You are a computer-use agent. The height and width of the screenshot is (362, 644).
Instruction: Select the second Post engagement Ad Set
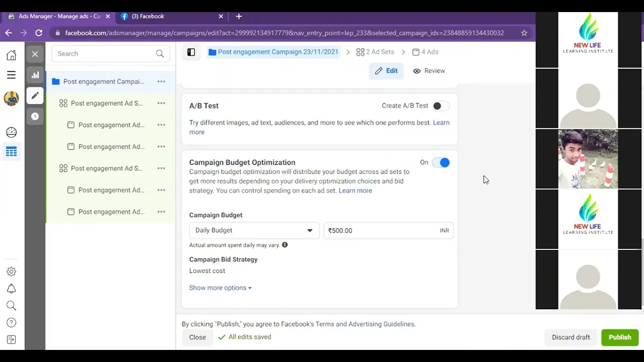pos(107,168)
